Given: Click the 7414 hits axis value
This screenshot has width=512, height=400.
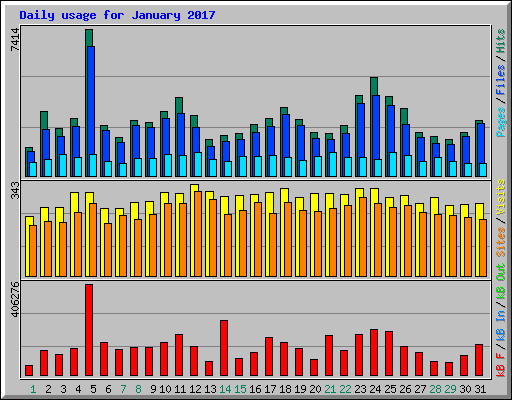Looking at the screenshot, I should [x=15, y=40].
